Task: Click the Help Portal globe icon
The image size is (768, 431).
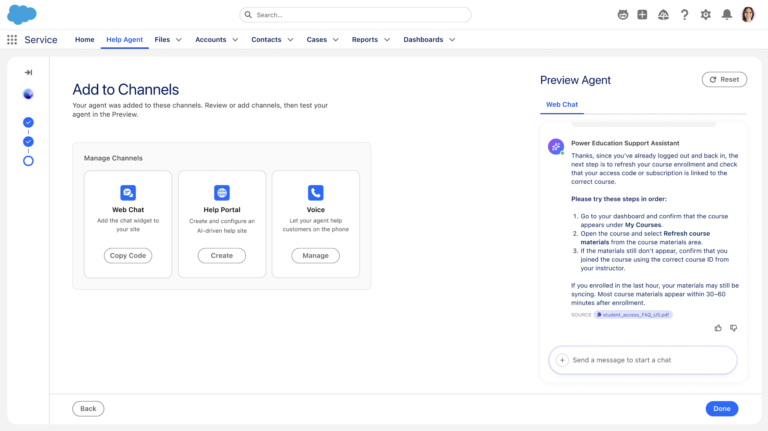Action: (222, 192)
